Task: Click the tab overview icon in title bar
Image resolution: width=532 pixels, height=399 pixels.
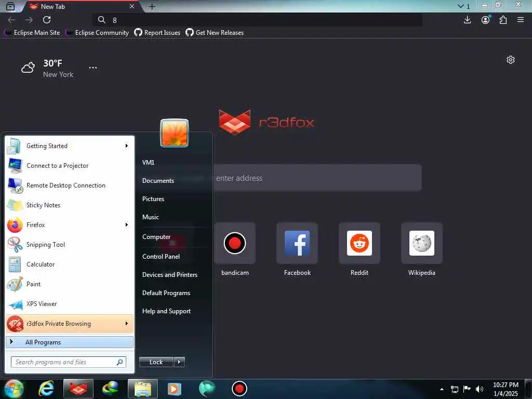Action: [10, 6]
